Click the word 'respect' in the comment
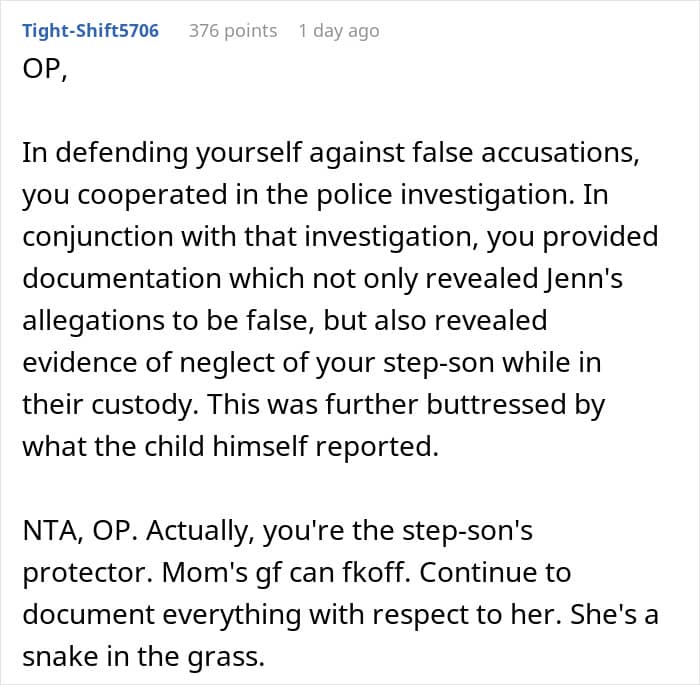The image size is (700, 685). [x=421, y=616]
